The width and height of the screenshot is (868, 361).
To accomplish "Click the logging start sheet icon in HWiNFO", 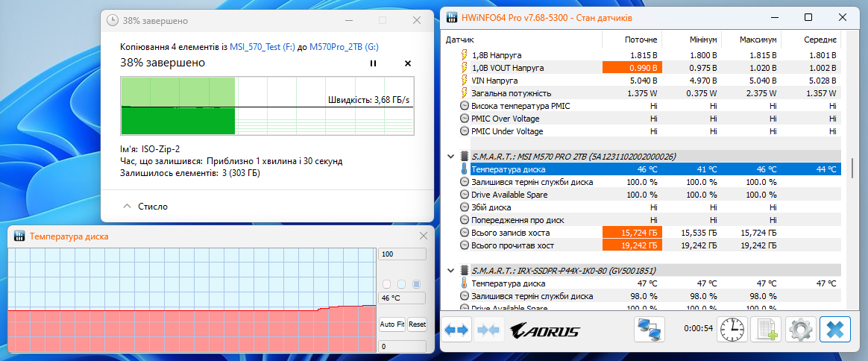I will tap(766, 330).
